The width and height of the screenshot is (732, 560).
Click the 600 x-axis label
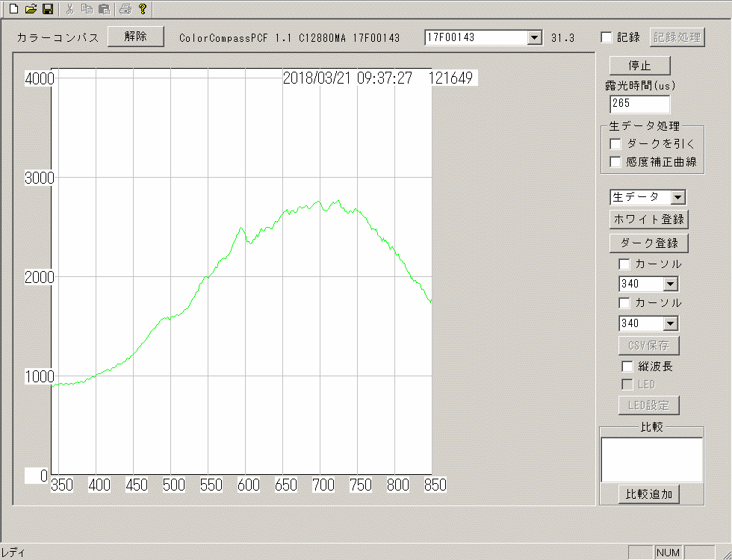click(x=249, y=485)
